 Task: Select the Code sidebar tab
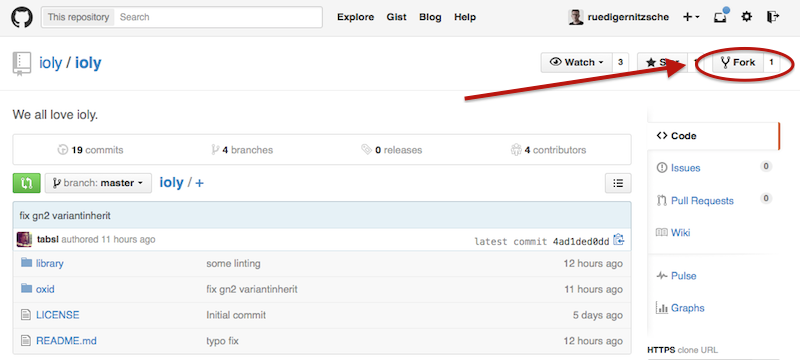click(x=713, y=136)
